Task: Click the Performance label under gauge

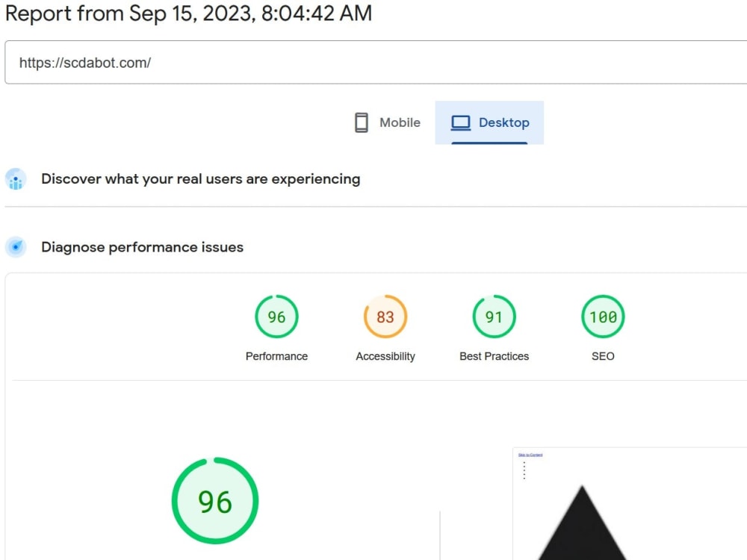Action: pos(277,356)
